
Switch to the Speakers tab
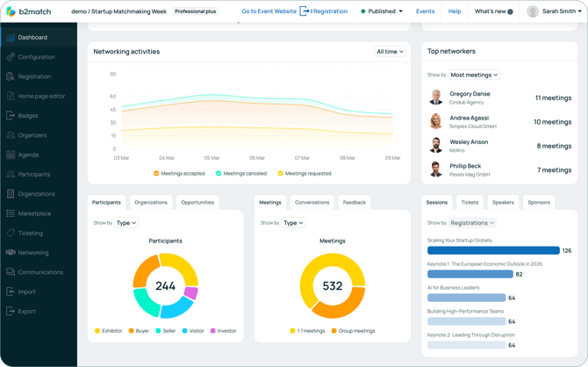pyautogui.click(x=503, y=202)
